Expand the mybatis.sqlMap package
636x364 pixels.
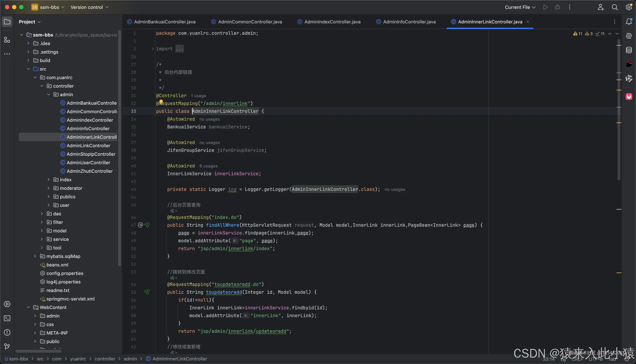point(35,256)
